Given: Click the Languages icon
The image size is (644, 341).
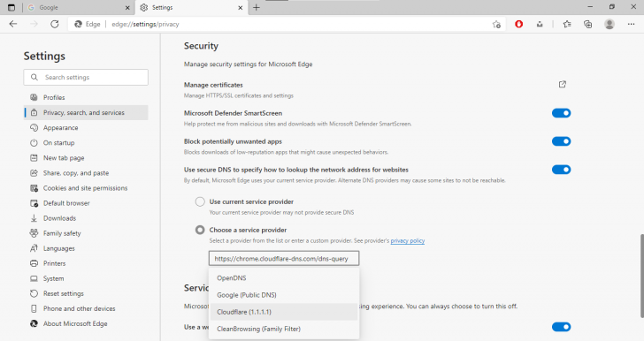Looking at the screenshot, I should pyautogui.click(x=34, y=248).
